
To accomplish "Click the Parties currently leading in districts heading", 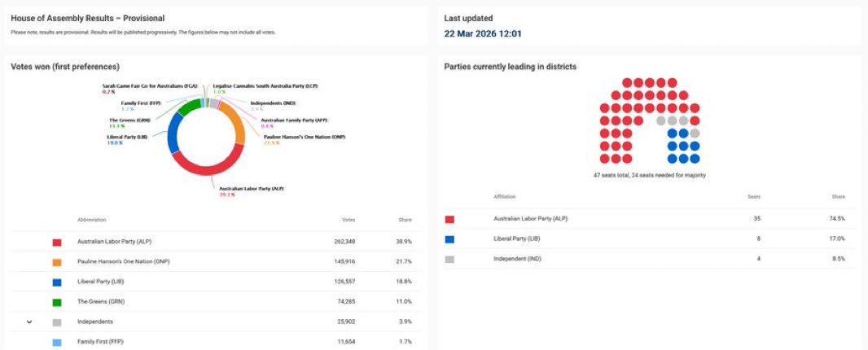I will coord(511,67).
